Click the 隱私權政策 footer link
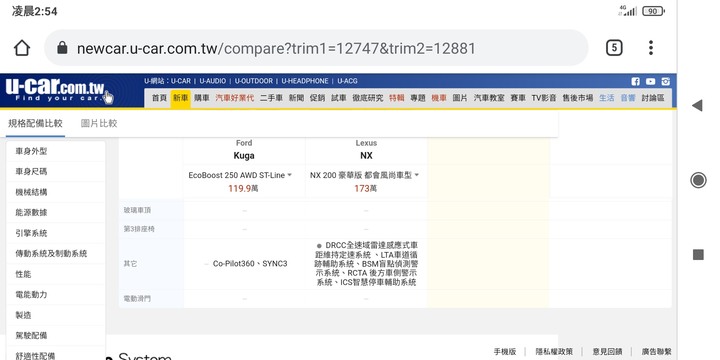 pyautogui.click(x=554, y=352)
